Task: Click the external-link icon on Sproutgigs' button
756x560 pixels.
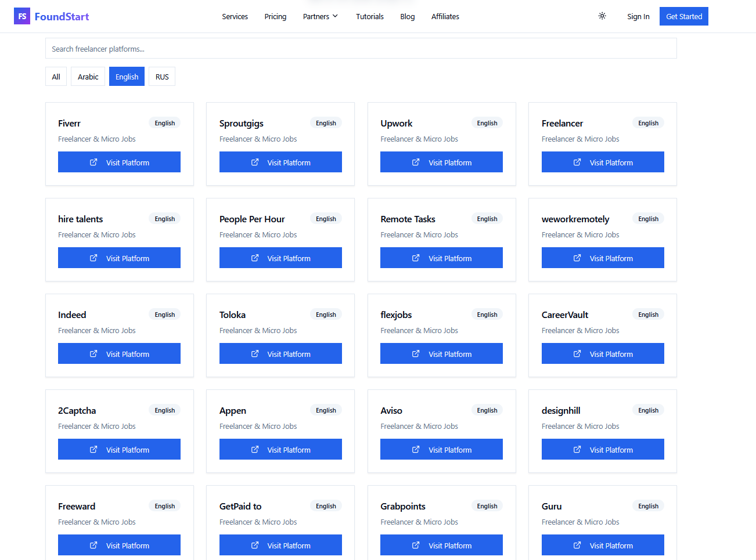Action: click(x=255, y=162)
